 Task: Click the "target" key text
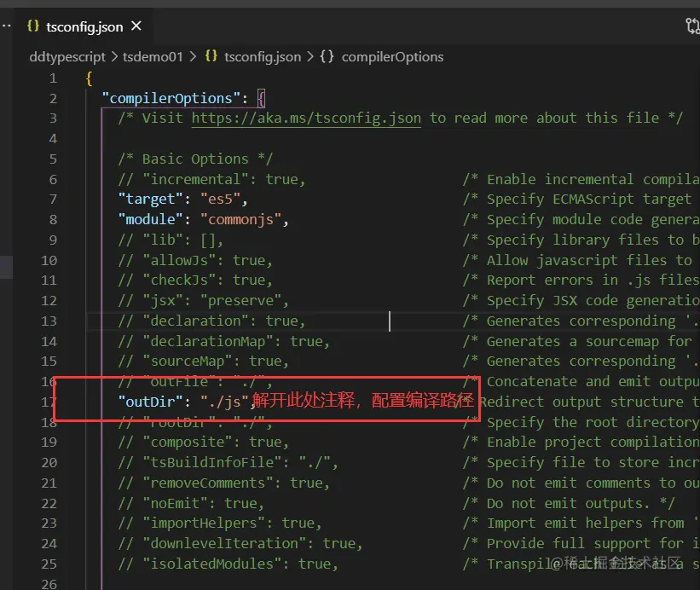click(x=150, y=199)
